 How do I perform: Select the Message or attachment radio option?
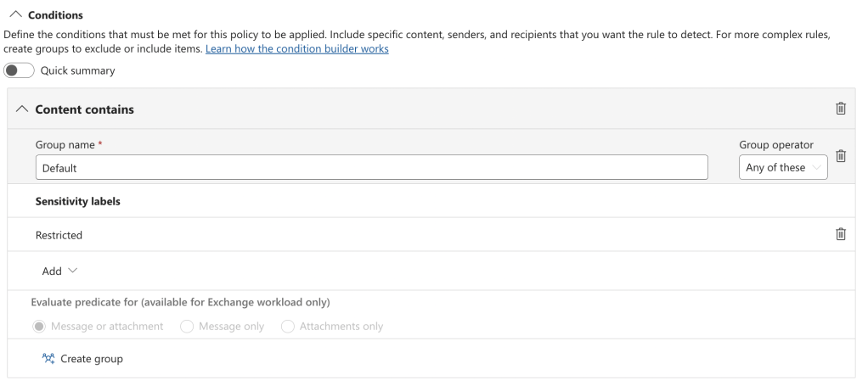(x=39, y=326)
